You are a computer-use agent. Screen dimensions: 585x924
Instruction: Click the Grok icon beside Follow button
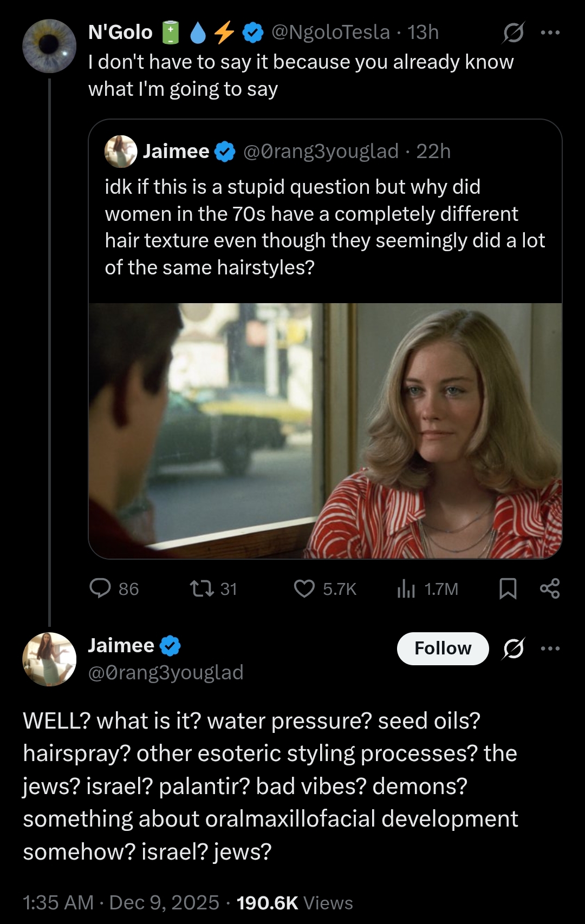click(513, 648)
